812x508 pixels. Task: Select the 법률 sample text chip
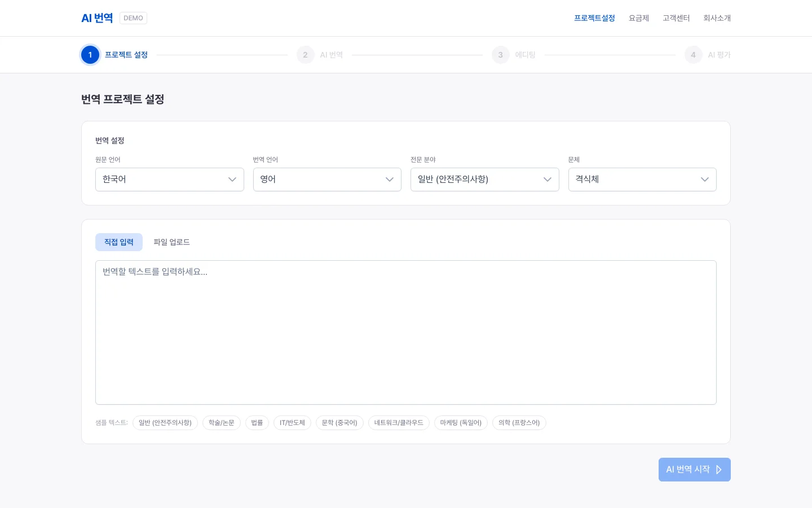click(257, 422)
